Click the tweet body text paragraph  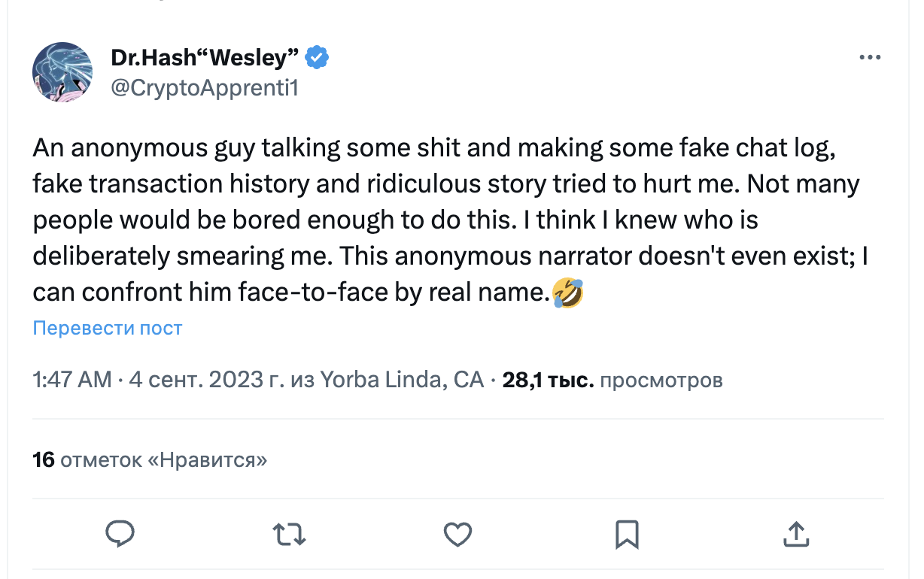tap(444, 220)
